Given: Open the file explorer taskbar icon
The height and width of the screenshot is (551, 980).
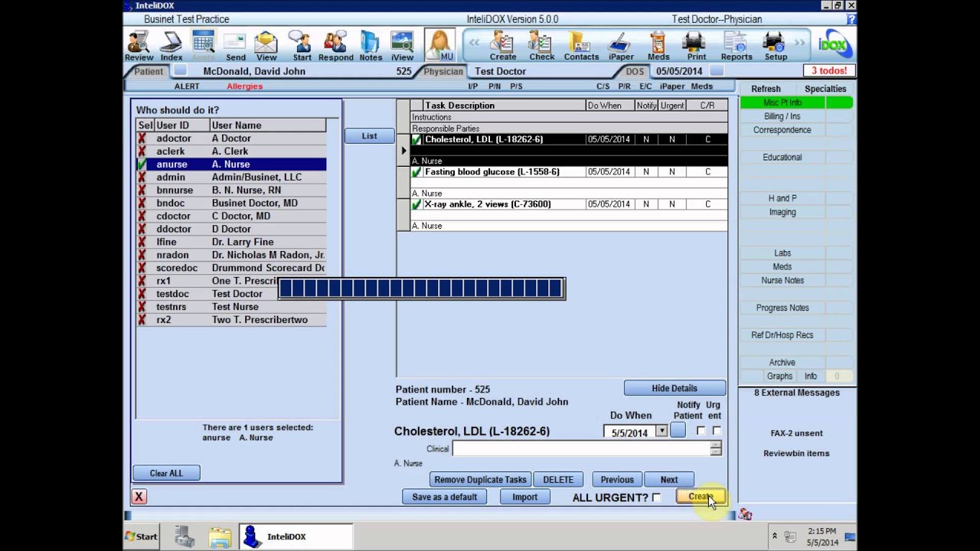Looking at the screenshot, I should (x=220, y=537).
